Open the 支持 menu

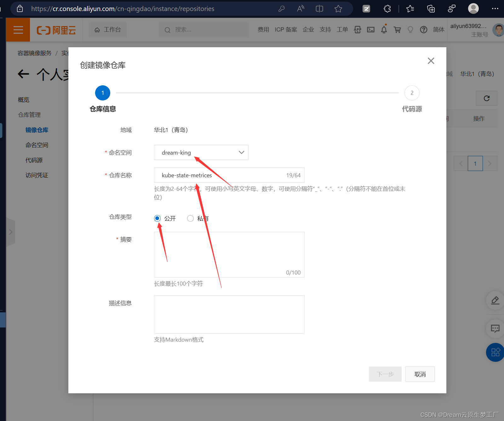325,30
